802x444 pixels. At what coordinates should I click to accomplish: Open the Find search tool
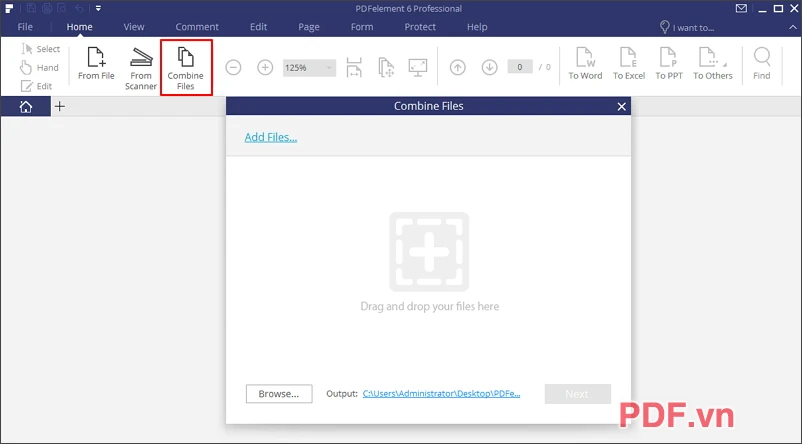point(762,63)
